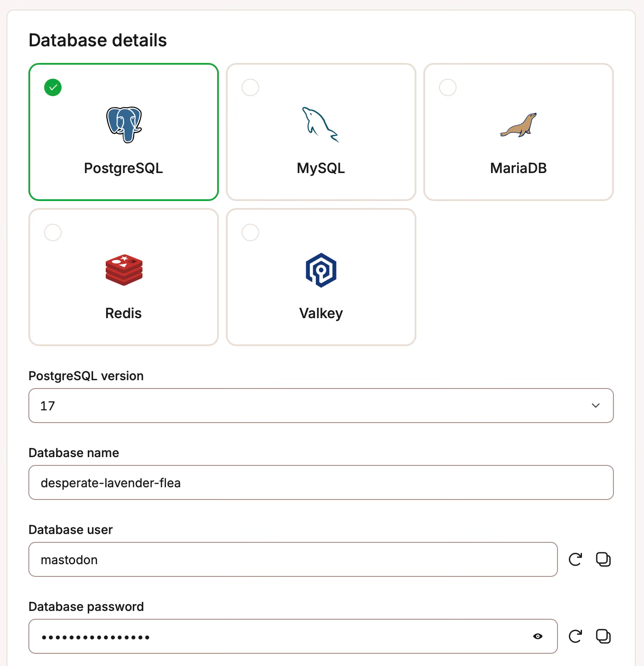Select the MariaDB radio circle
644x666 pixels.
(448, 87)
